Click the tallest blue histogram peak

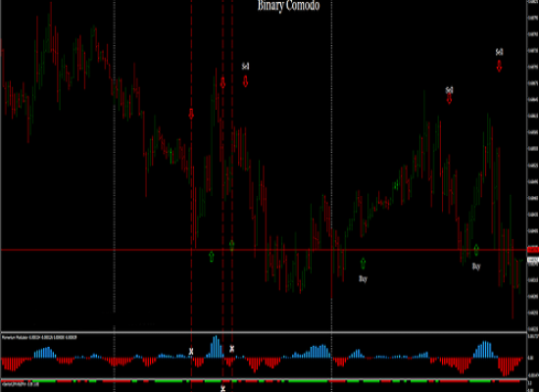(x=216, y=347)
